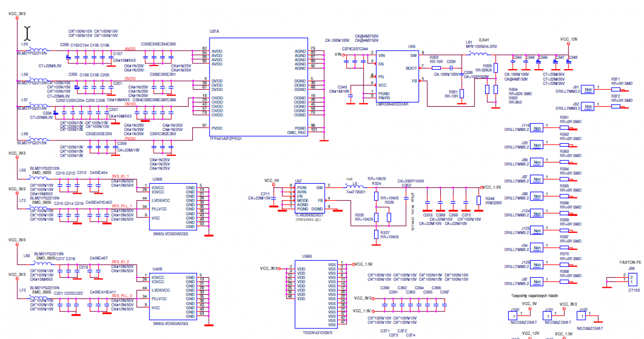The image size is (644, 339).
Task: Select the R302 resistor designator
Action: pos(434,57)
